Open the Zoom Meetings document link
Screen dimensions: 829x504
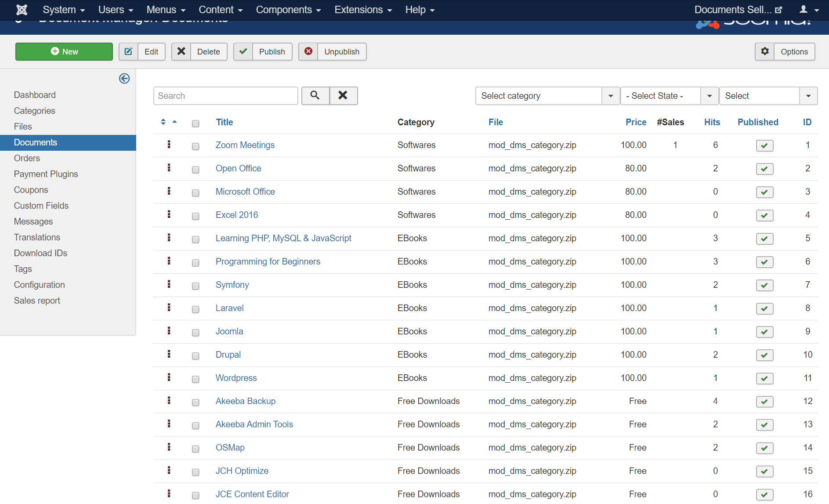pyautogui.click(x=245, y=145)
